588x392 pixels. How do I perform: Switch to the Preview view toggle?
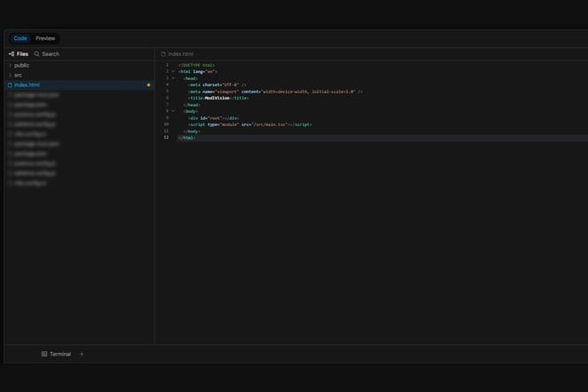point(45,38)
